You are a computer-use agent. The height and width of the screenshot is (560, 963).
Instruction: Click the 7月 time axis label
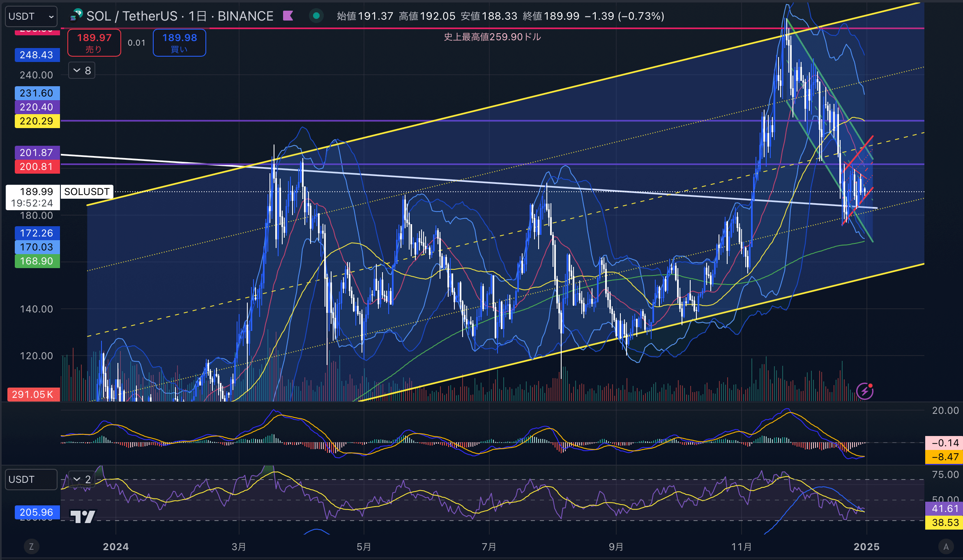click(489, 547)
